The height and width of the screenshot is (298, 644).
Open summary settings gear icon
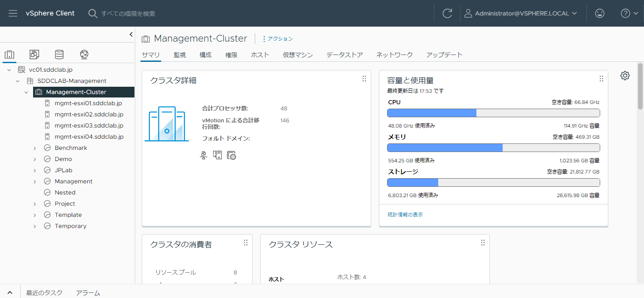point(625,76)
